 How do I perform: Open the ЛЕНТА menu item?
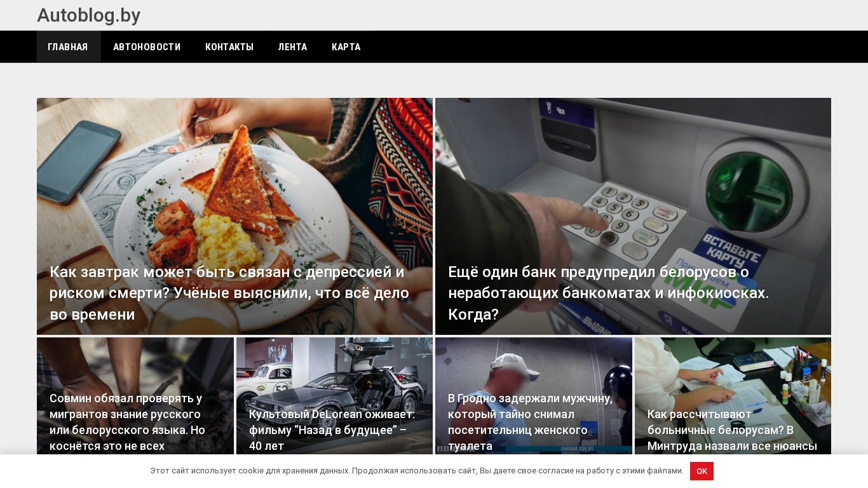(x=293, y=47)
